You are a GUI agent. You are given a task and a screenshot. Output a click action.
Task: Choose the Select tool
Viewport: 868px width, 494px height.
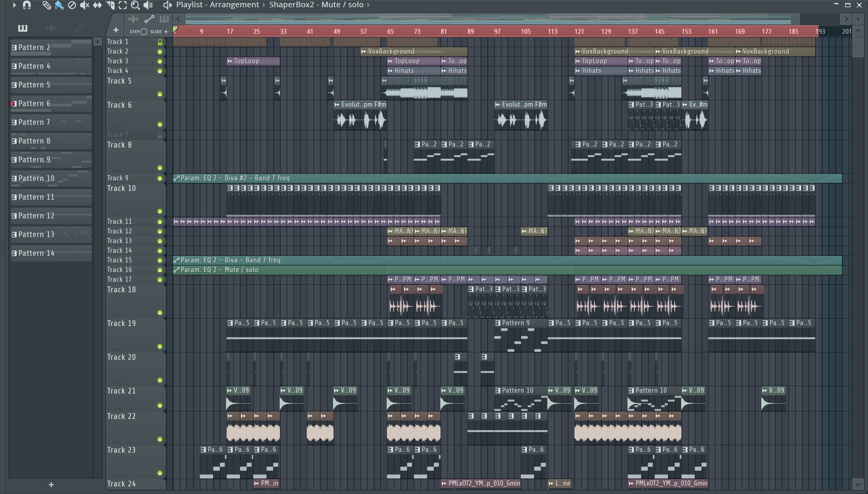[x=123, y=5]
